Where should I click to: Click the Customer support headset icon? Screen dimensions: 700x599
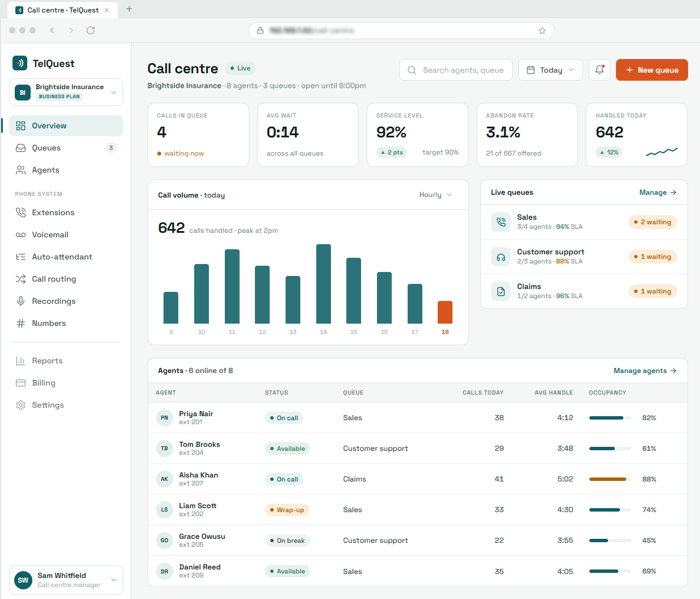click(x=501, y=257)
